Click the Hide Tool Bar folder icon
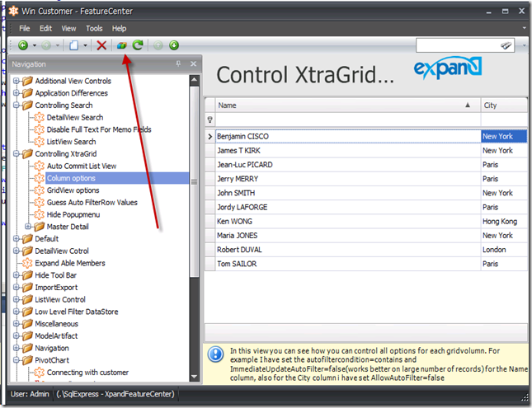The width and height of the screenshot is (532, 408). point(27,275)
